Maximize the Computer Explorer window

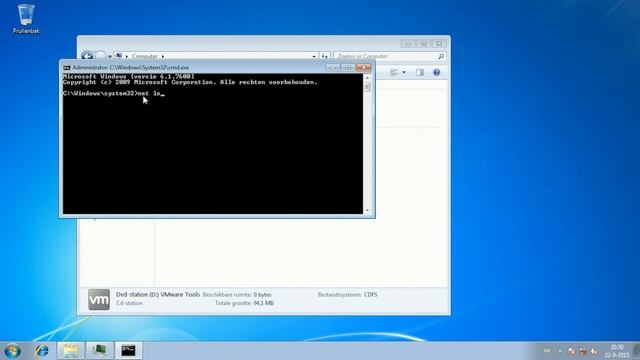424,43
